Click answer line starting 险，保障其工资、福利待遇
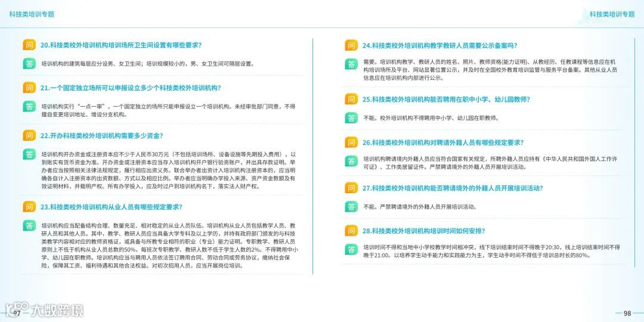 pos(143,265)
